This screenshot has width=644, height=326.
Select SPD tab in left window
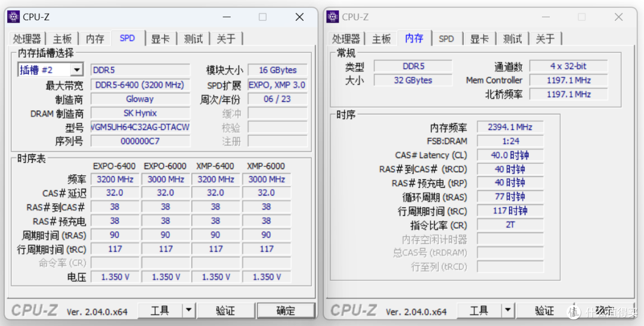128,38
